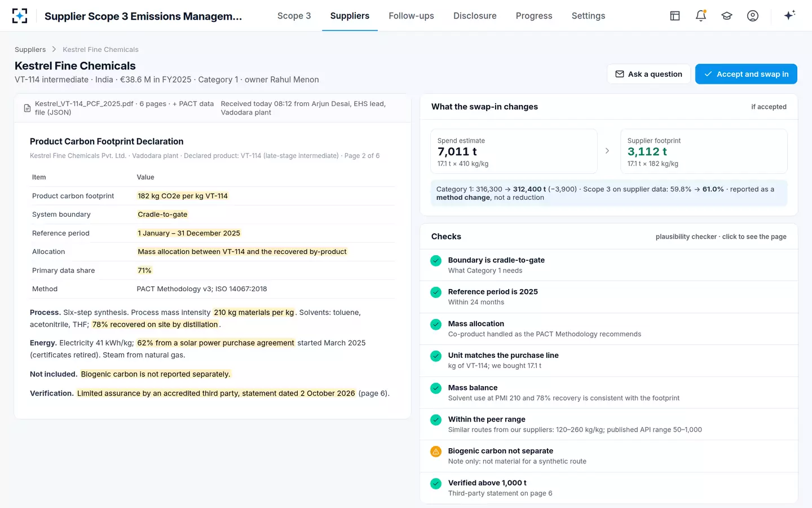Click green check icon for Reference period is 2025

436,292
